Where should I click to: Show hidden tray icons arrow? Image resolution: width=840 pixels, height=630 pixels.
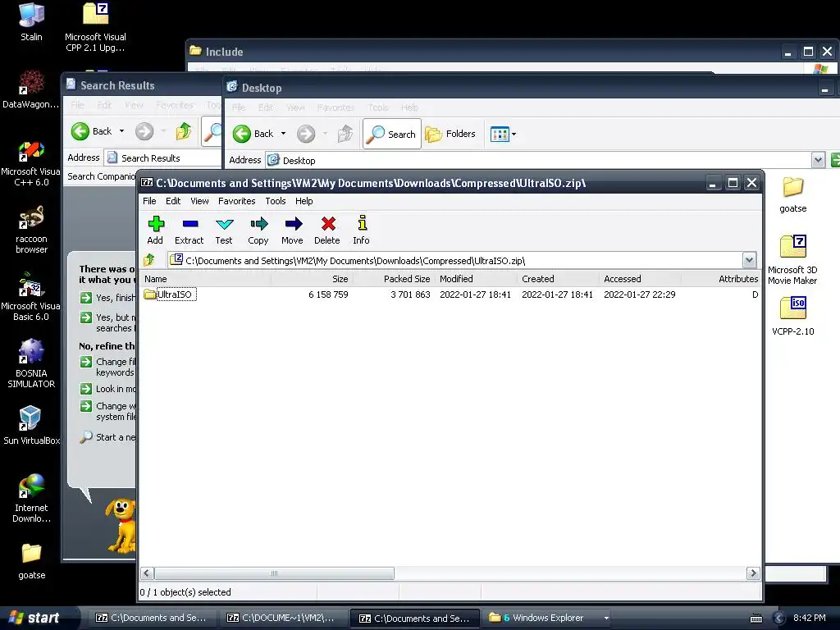click(779, 619)
